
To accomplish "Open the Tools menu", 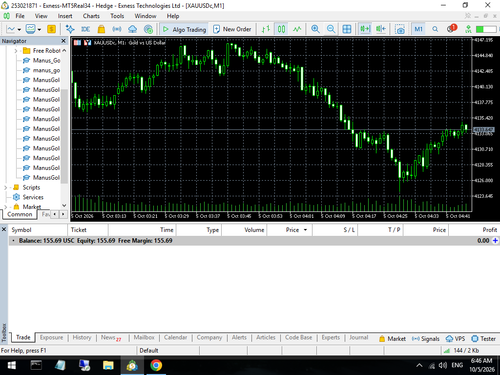I will click(x=117, y=16).
